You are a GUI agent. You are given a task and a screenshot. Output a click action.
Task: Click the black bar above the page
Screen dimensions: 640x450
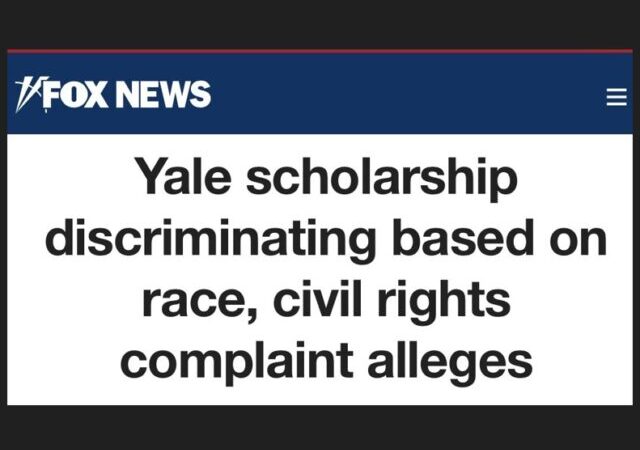(x=320, y=24)
